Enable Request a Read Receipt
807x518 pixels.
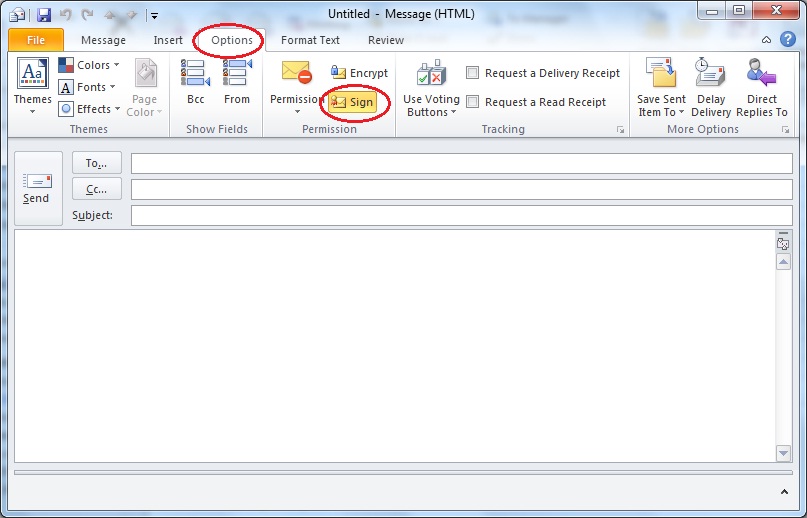[x=473, y=102]
